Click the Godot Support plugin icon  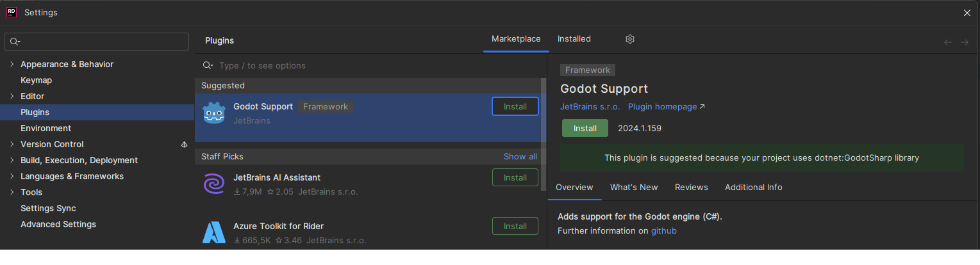click(214, 113)
